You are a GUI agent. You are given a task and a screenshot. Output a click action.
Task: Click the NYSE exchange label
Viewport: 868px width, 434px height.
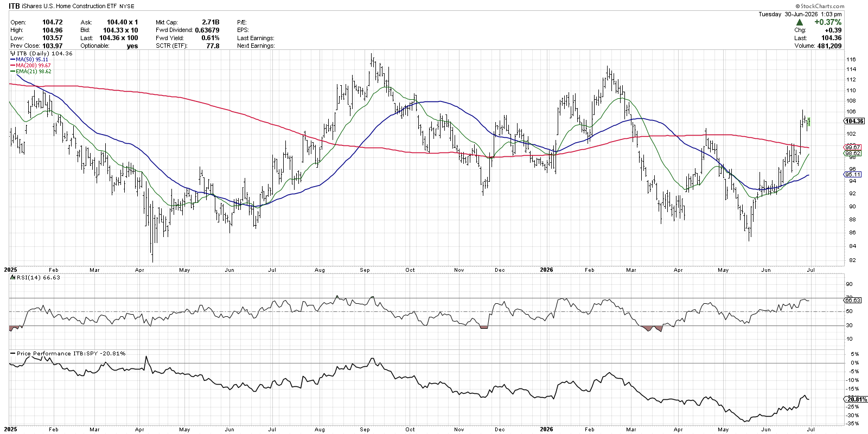pos(126,7)
